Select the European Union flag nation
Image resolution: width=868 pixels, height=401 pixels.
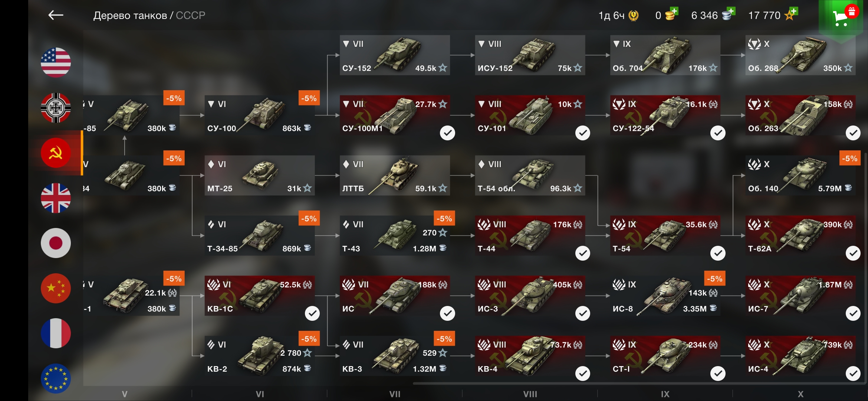pos(56,378)
